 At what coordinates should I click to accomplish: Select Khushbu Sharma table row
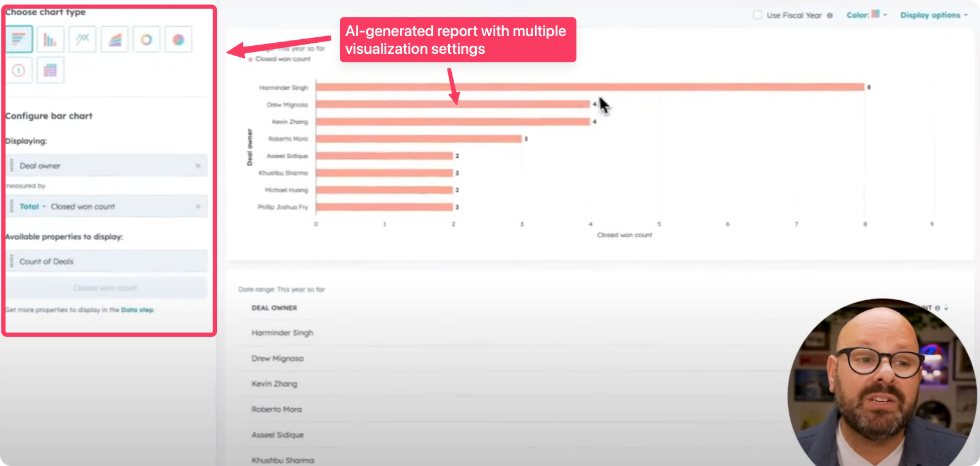pos(514,457)
